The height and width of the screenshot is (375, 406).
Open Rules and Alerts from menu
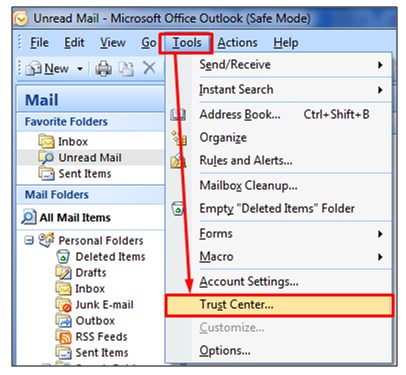click(279, 161)
